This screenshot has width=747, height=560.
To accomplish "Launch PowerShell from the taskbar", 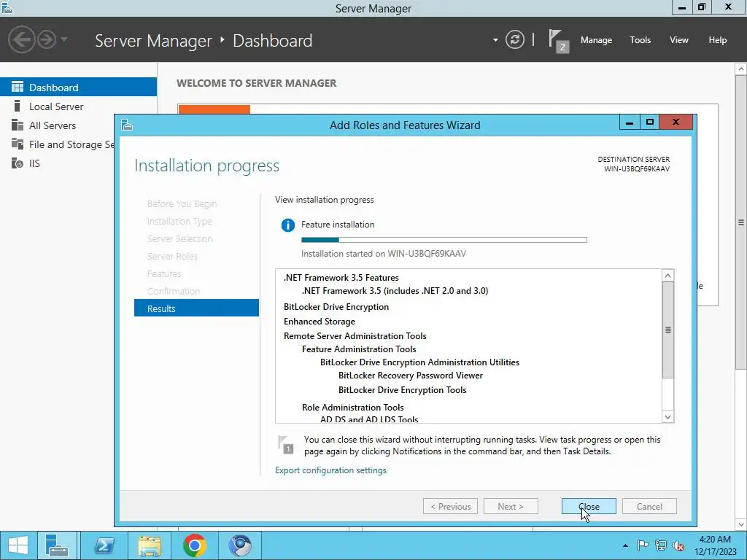I will 104,545.
